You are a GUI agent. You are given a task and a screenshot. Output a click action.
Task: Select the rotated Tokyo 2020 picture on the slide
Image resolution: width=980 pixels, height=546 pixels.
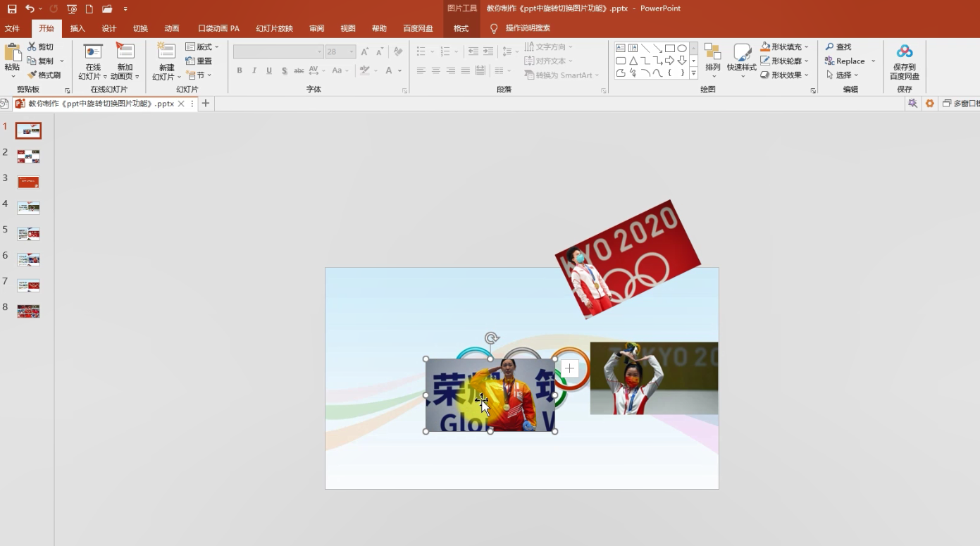[x=628, y=259]
